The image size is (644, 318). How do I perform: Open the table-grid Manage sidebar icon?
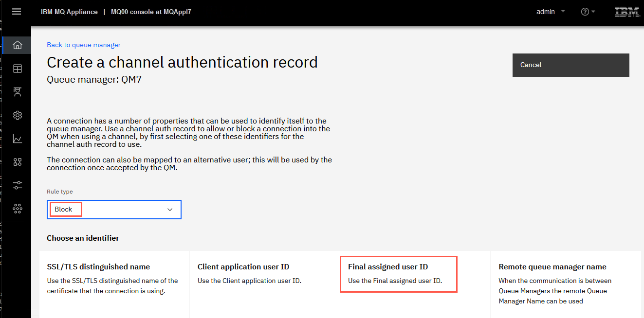point(18,69)
